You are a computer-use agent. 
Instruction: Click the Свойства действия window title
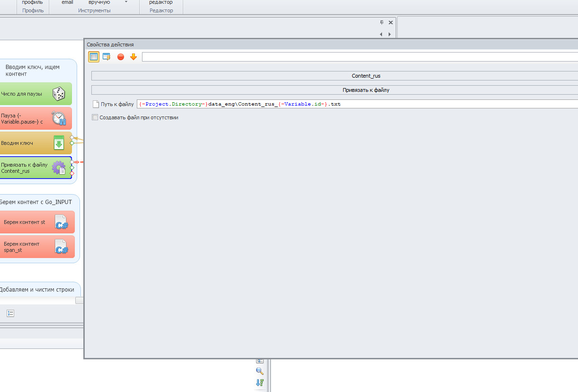110,45
